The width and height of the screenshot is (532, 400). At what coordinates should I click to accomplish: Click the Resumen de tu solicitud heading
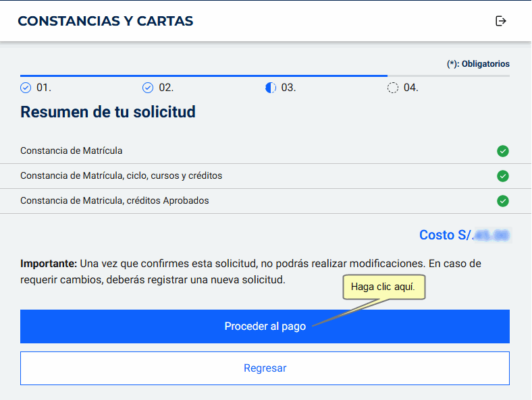[x=108, y=112]
